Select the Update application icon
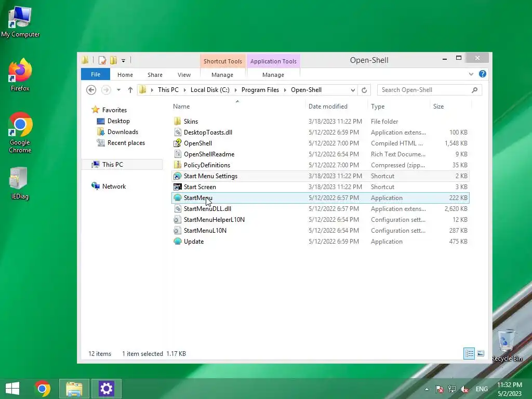 click(x=177, y=241)
